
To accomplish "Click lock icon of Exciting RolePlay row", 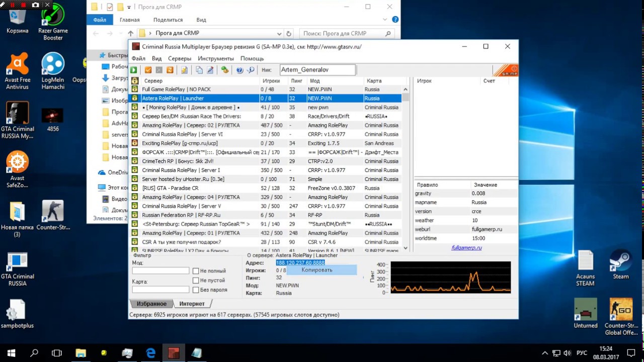I will point(135,143).
